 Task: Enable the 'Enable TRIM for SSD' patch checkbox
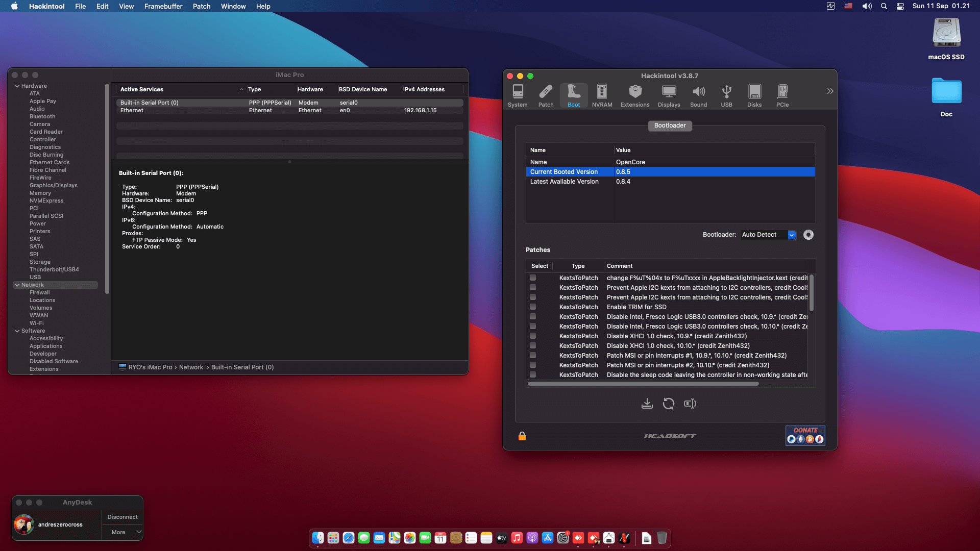pos(533,307)
